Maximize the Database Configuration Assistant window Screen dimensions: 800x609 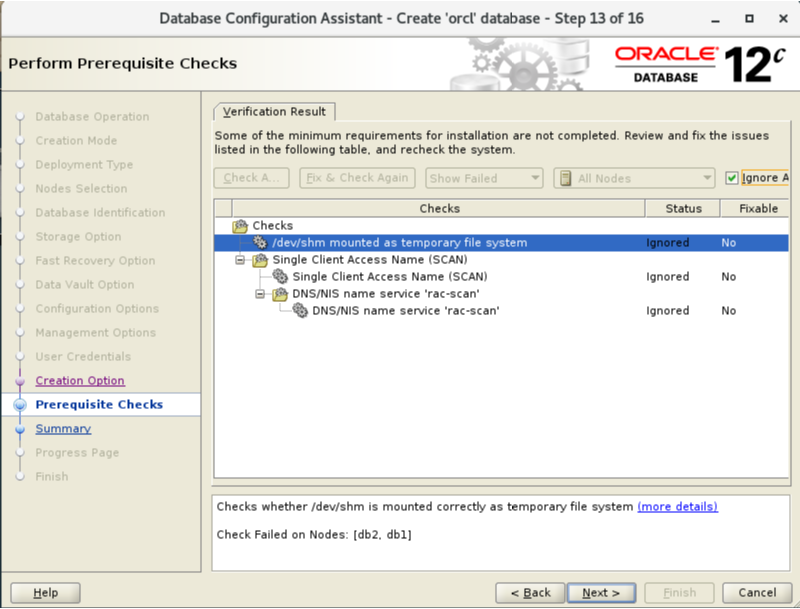[x=749, y=19]
